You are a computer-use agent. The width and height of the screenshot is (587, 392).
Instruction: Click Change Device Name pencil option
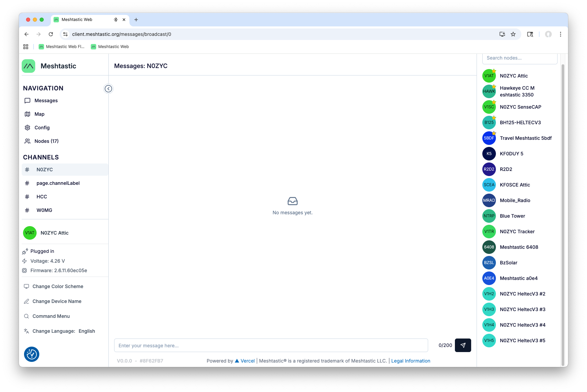coord(57,301)
